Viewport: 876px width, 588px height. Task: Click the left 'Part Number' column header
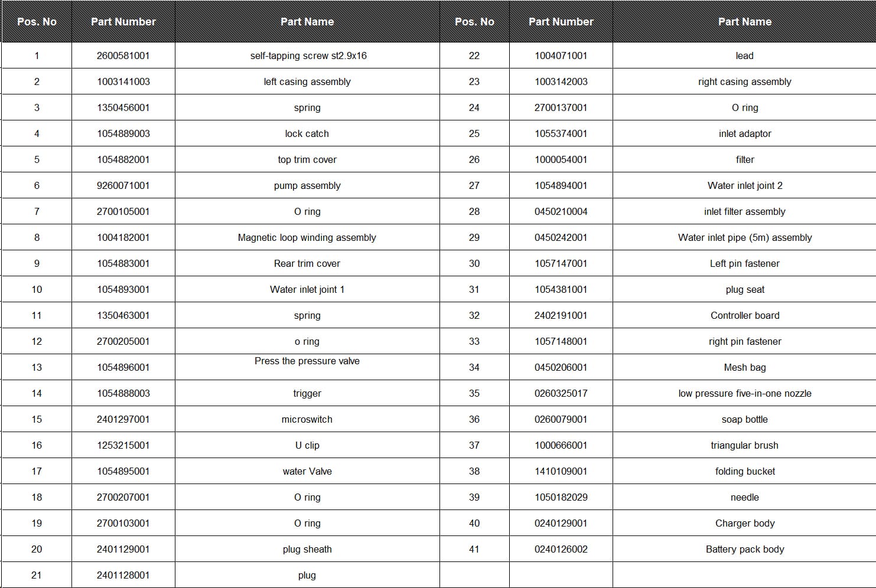(x=123, y=22)
